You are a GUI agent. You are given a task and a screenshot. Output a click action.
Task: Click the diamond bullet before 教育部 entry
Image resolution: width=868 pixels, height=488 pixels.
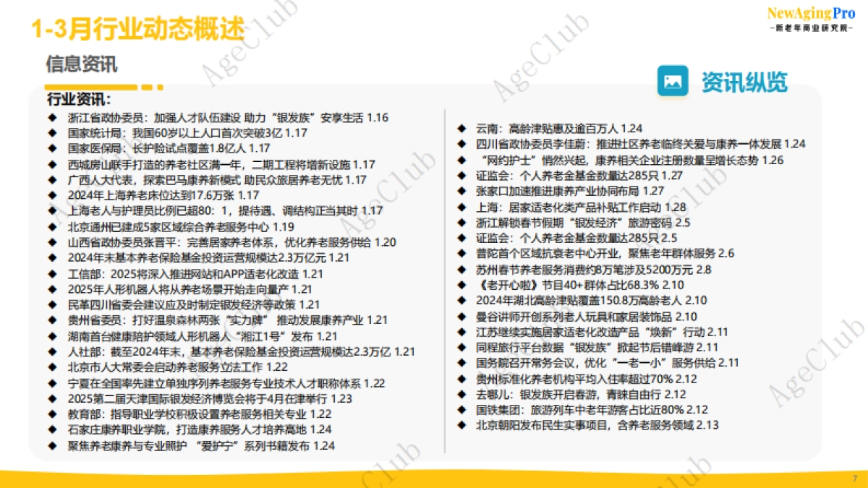tap(53, 414)
